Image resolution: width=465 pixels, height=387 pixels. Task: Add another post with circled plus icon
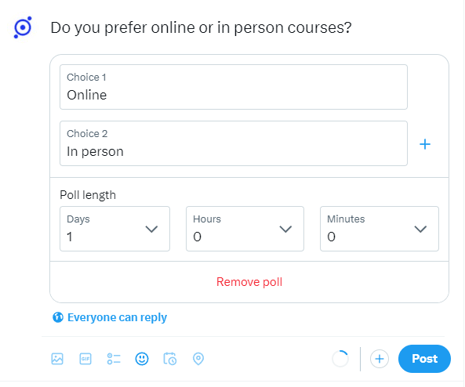tap(379, 359)
